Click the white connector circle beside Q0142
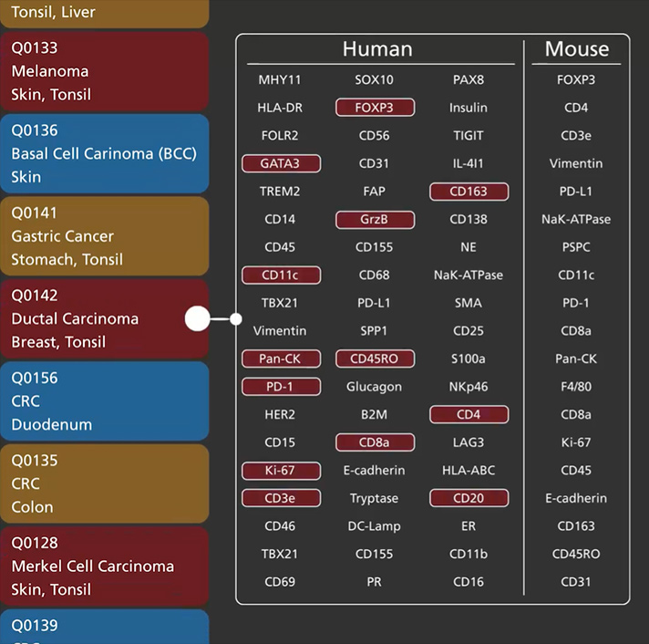 (x=198, y=319)
